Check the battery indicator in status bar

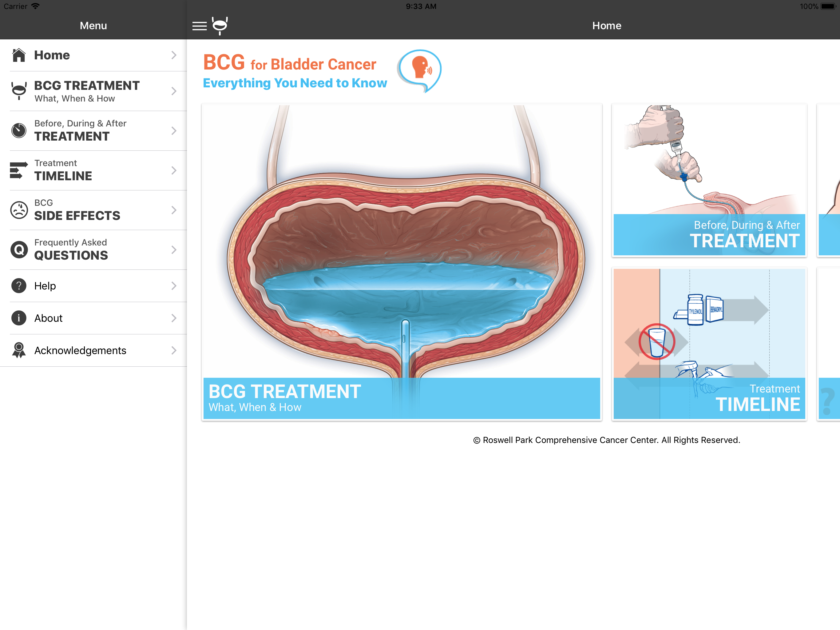828,6
